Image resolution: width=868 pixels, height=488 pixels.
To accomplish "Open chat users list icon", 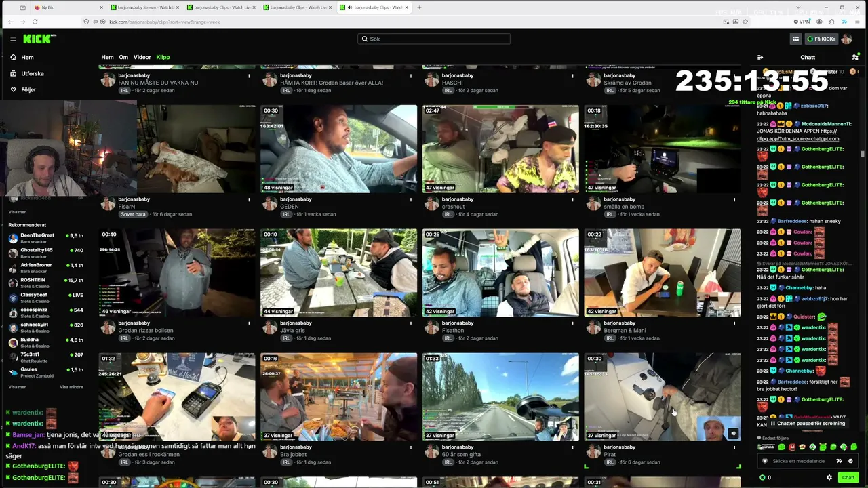I will [x=855, y=57].
